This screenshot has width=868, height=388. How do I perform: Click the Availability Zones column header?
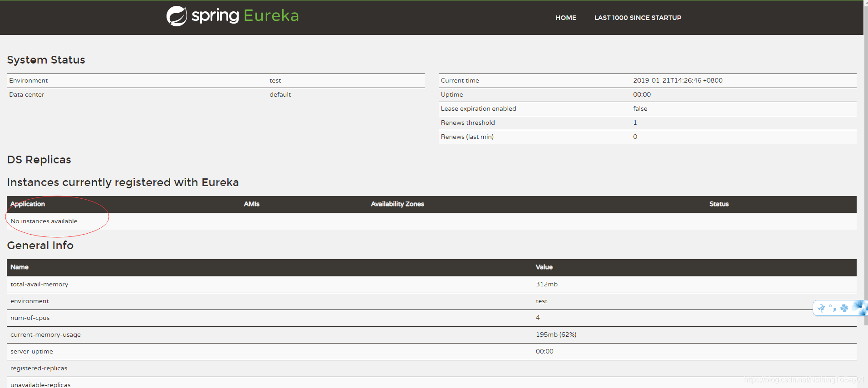[x=397, y=204]
